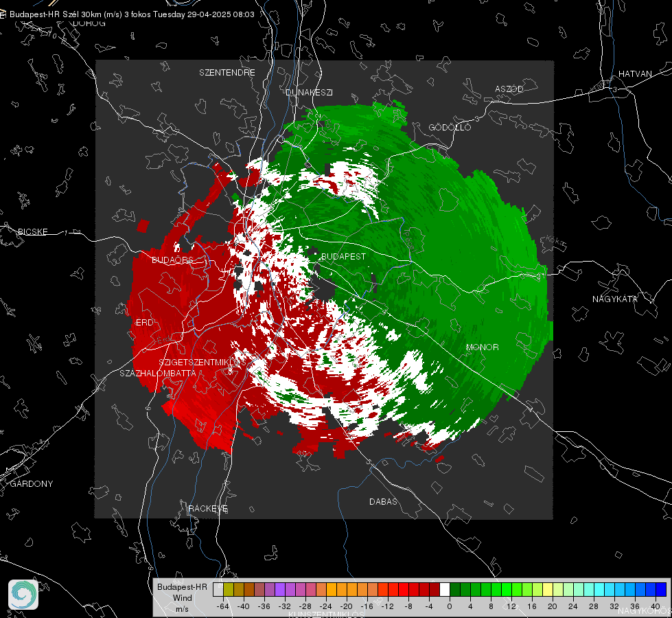Click the MONOR label

[483, 347]
